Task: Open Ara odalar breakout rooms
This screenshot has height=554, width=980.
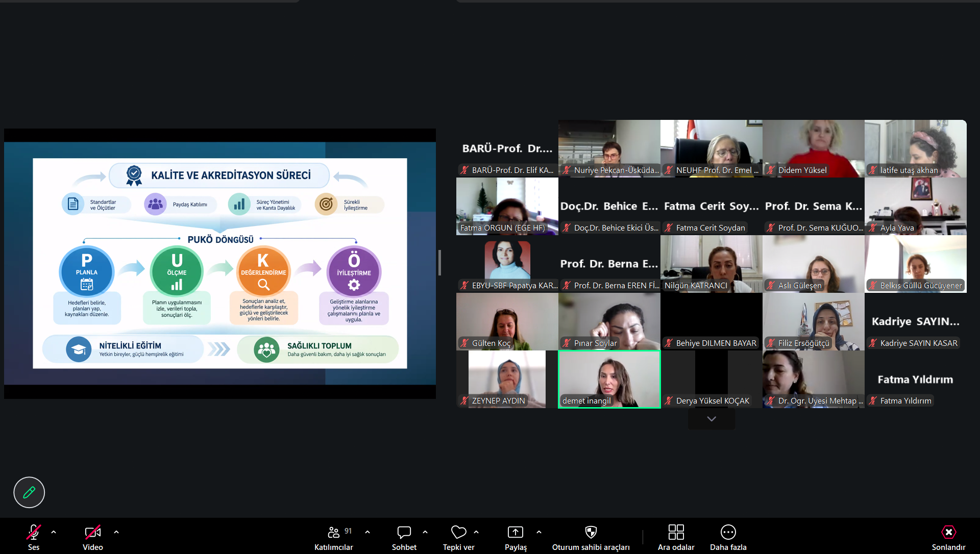Action: point(676,537)
